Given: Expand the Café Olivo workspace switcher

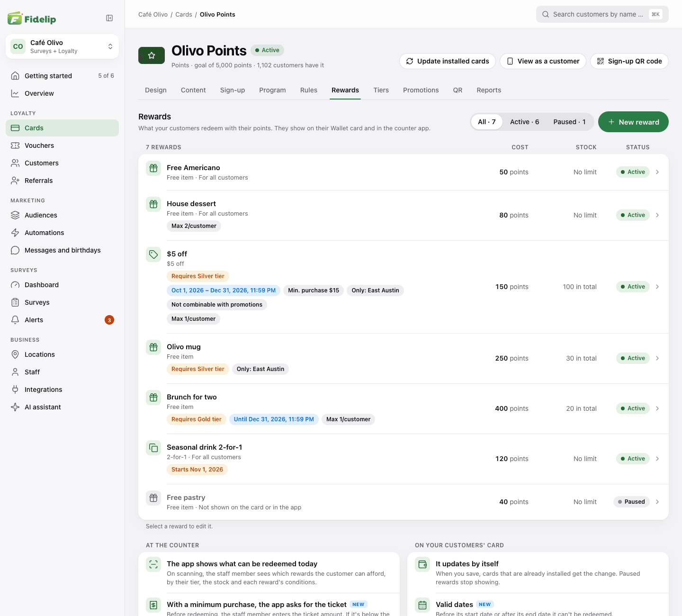Looking at the screenshot, I should [x=62, y=46].
